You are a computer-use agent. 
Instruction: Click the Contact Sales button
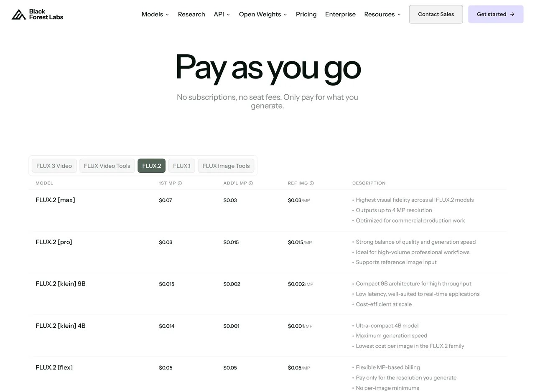pyautogui.click(x=436, y=14)
